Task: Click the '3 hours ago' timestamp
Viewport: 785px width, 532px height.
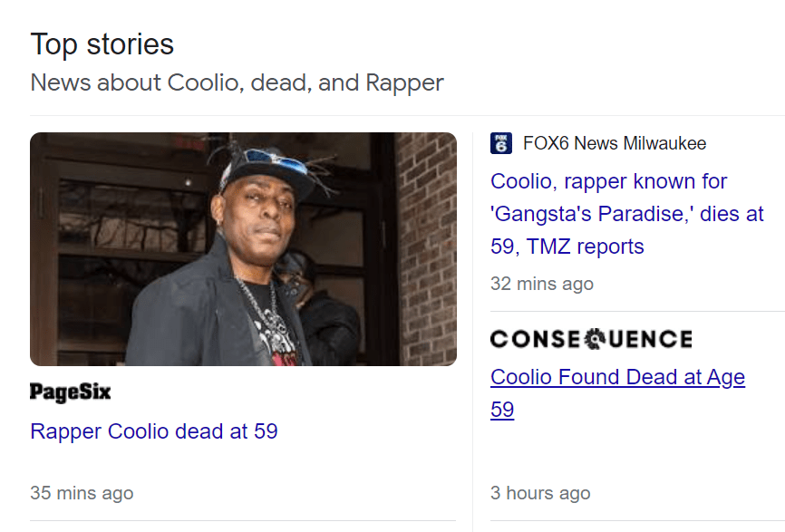Action: (540, 493)
